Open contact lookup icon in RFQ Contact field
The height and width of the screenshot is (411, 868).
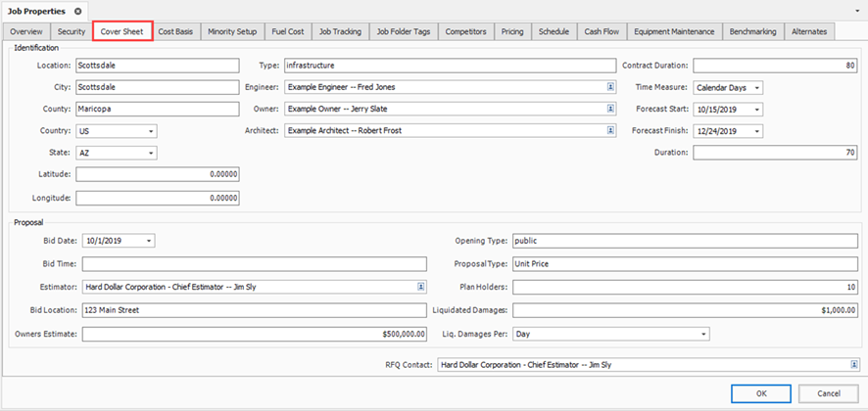pos(852,365)
